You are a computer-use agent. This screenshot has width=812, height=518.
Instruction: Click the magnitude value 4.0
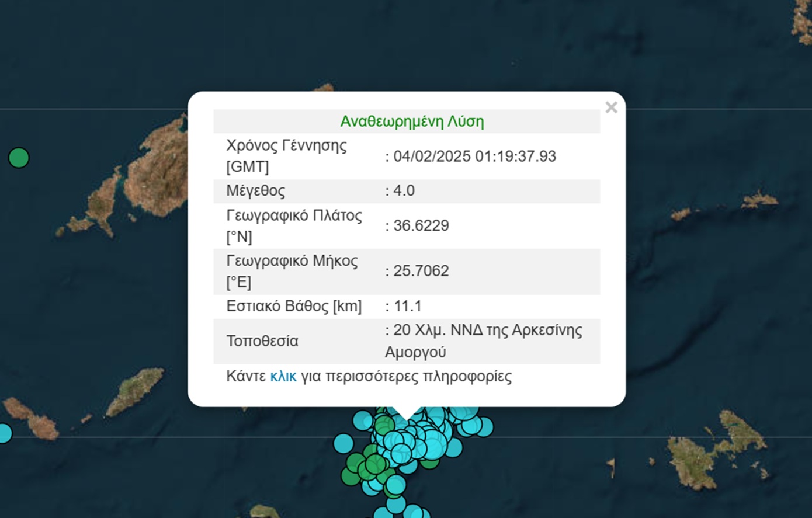(x=404, y=191)
